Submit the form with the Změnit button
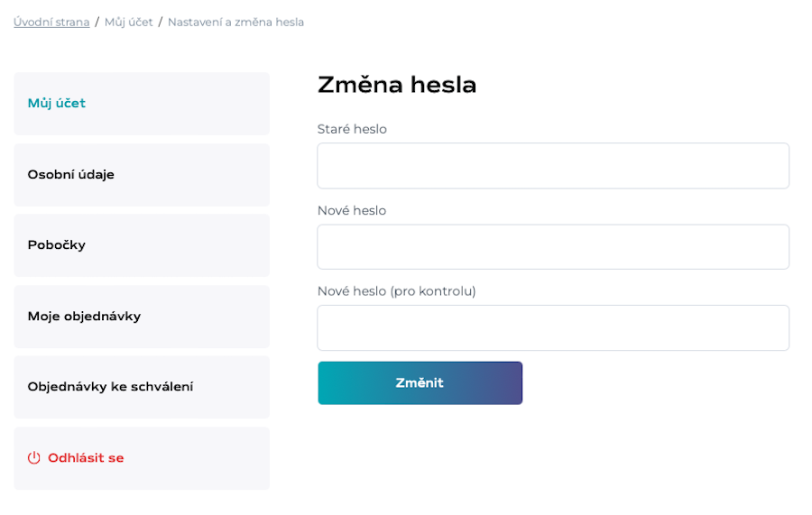This screenshot has height=515, width=812. pyautogui.click(x=420, y=383)
